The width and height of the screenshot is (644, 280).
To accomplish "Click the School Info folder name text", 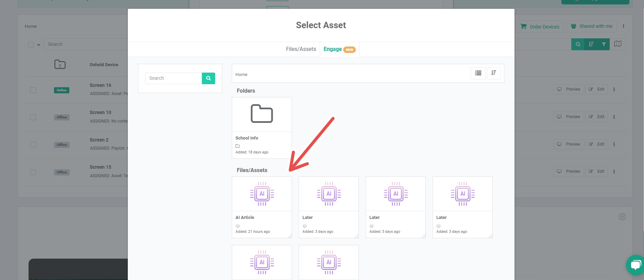I will (x=247, y=138).
